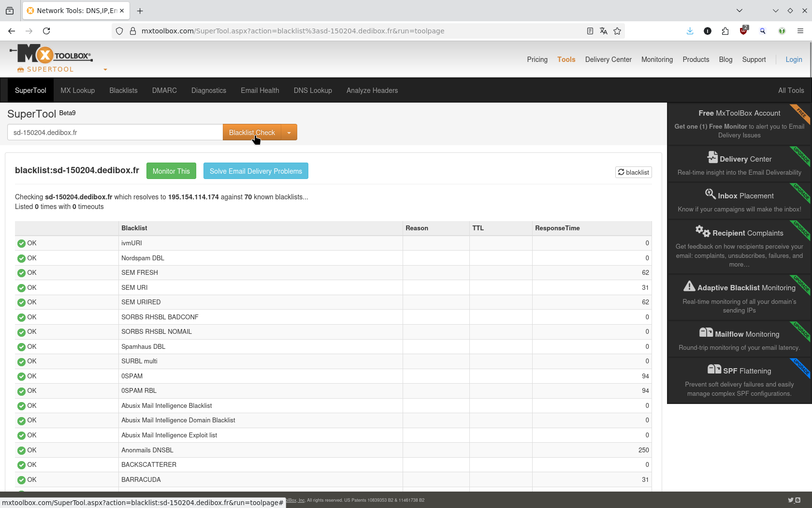Open the list all tabs chevron

pos(739,11)
